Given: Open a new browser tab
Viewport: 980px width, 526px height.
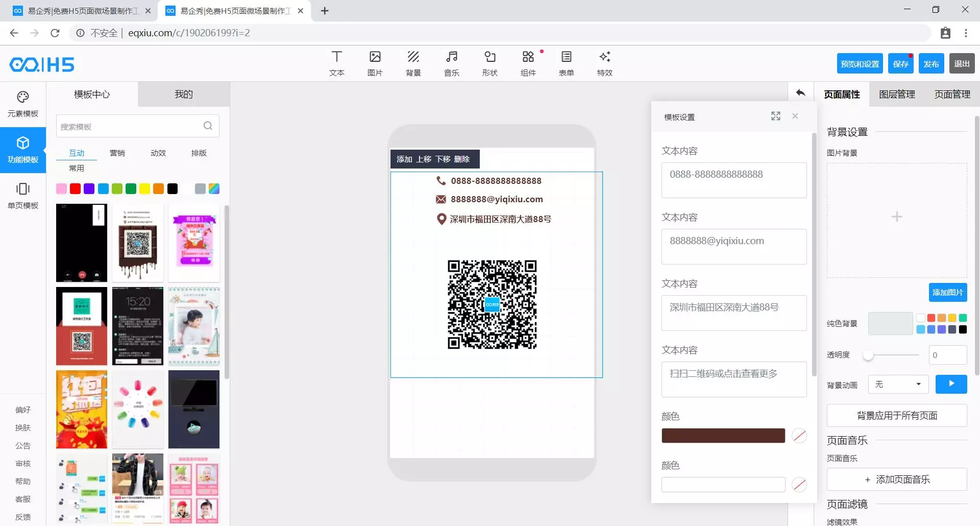Looking at the screenshot, I should tap(325, 11).
